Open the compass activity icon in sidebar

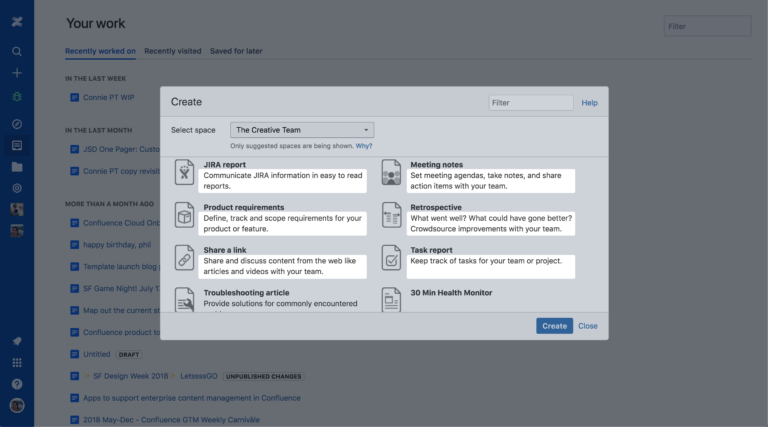(17, 124)
